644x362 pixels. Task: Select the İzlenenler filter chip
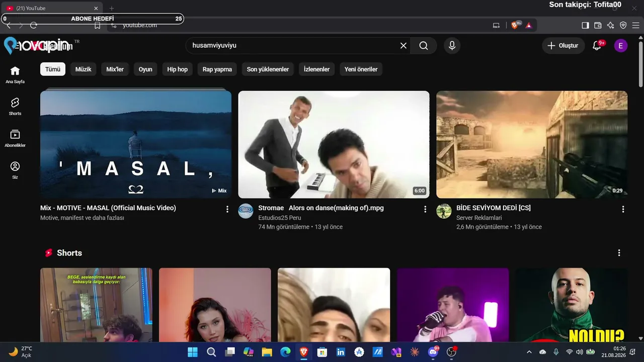(316, 69)
